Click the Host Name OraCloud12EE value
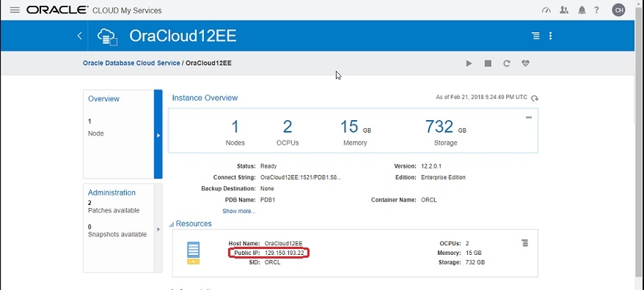Screen dimensions: 644x290 283,244
